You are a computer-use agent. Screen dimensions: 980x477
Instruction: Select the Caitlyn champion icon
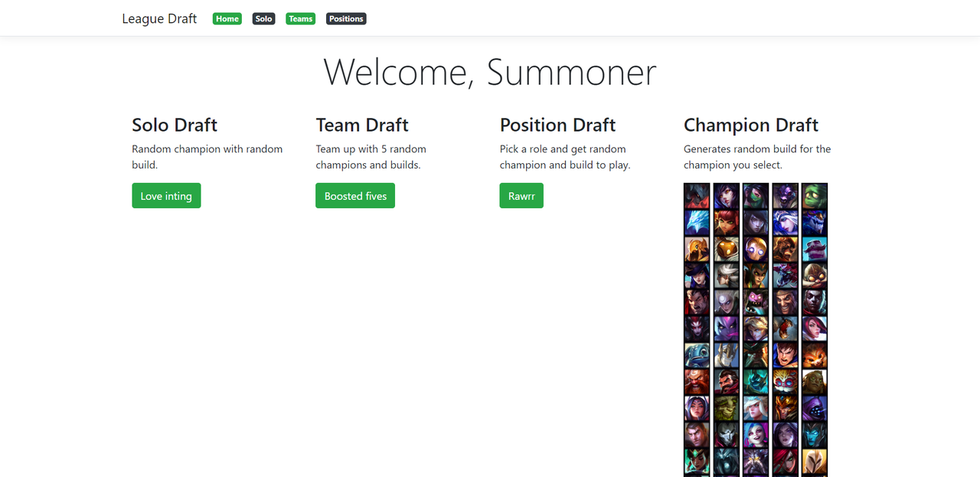click(x=697, y=276)
